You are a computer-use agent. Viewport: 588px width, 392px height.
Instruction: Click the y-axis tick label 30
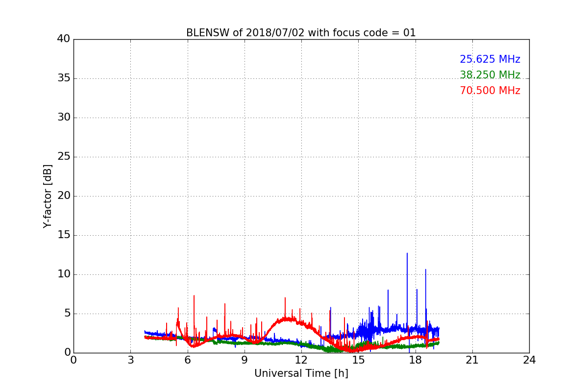64,118
